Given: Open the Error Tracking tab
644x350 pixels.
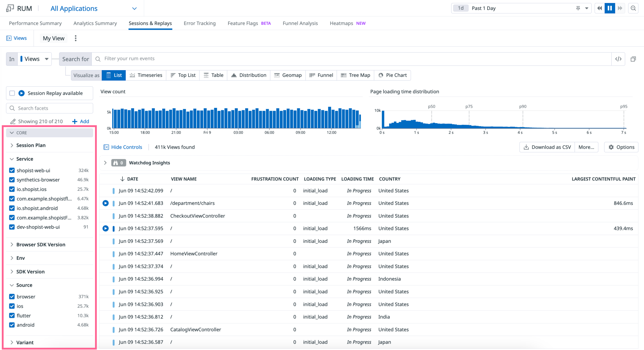Looking at the screenshot, I should 200,23.
